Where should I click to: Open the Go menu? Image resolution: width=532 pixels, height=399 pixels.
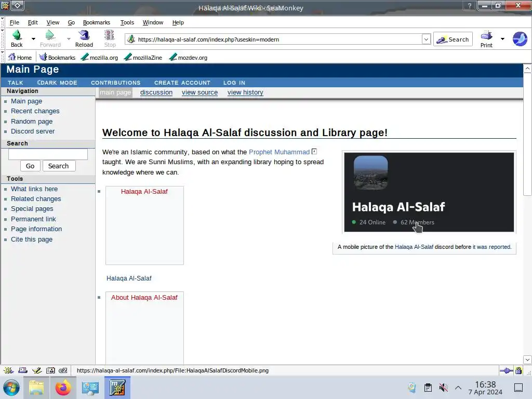pyautogui.click(x=71, y=22)
